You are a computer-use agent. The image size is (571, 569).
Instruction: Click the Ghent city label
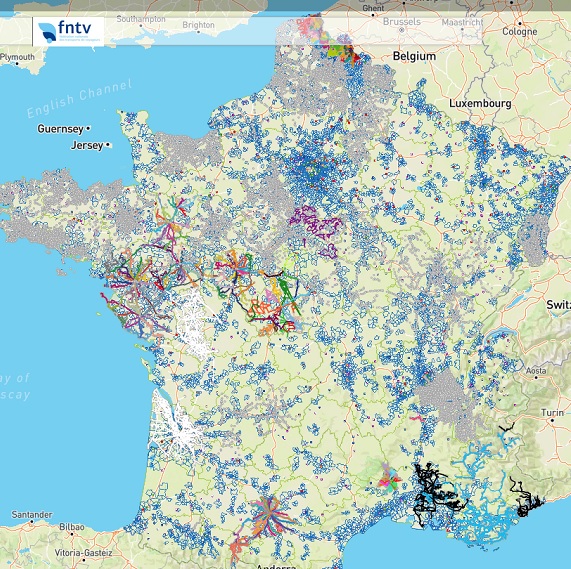click(x=373, y=8)
